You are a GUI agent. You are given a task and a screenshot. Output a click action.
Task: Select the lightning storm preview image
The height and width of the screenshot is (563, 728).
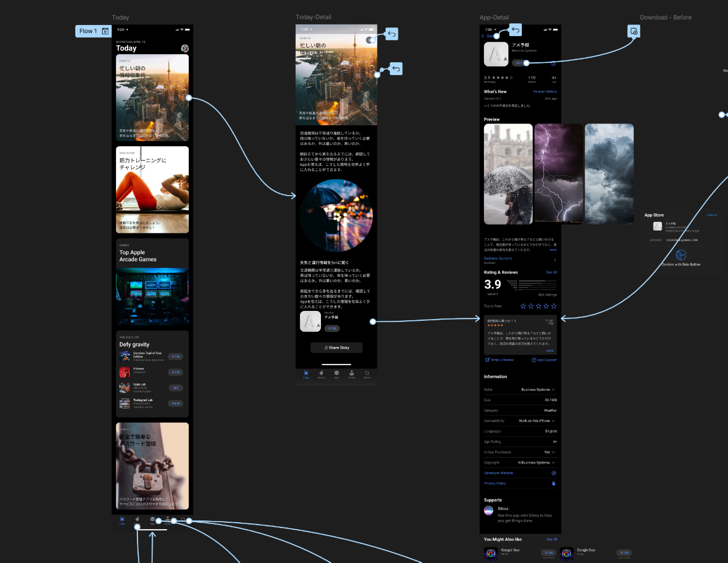[x=559, y=173]
